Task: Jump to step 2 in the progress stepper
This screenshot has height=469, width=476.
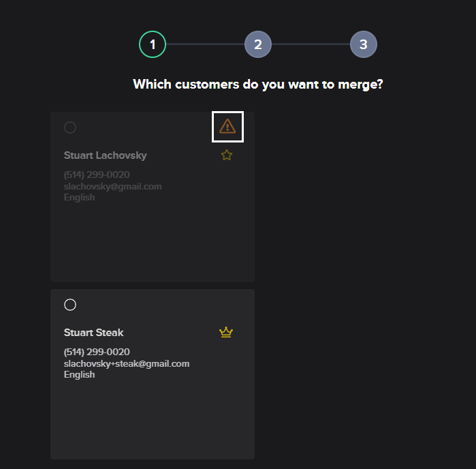Action: click(258, 44)
